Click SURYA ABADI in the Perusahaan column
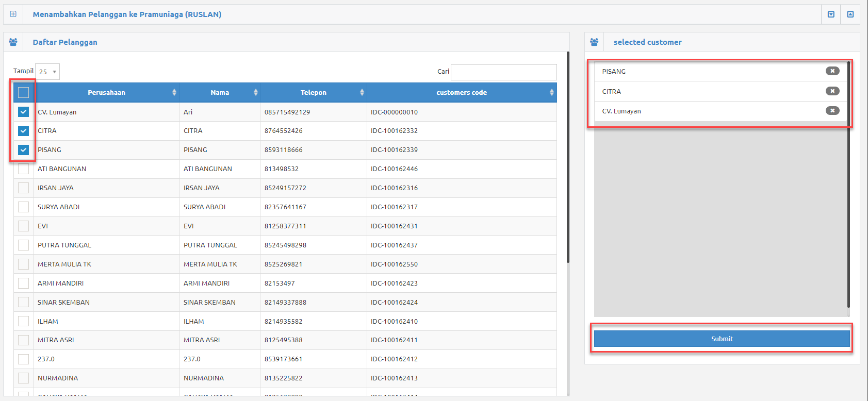Viewport: 868px width, 401px height. point(58,207)
